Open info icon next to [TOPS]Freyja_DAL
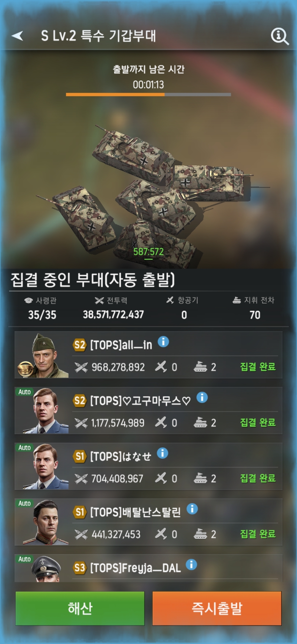Image resolution: width=297 pixels, height=644 pixels. pos(191,564)
